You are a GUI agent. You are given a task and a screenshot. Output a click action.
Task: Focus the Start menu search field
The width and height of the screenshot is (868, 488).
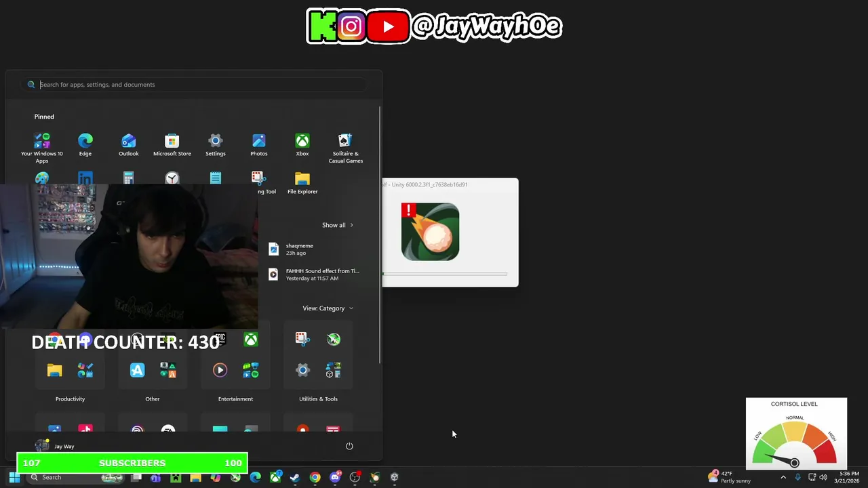pyautogui.click(x=195, y=85)
